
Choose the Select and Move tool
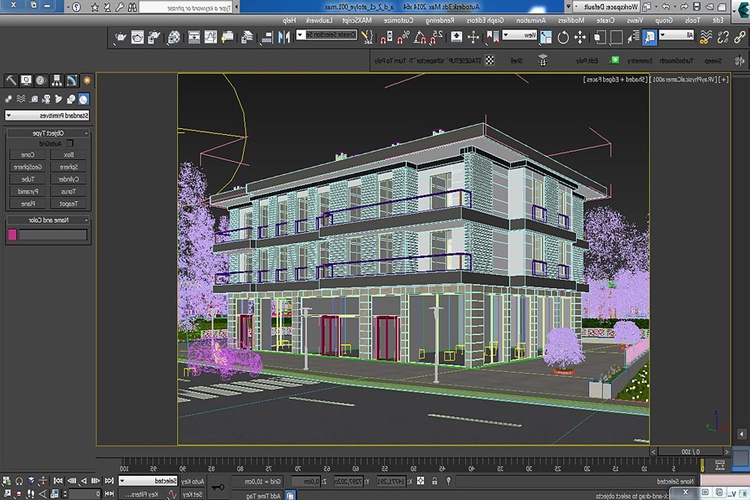coord(580,37)
